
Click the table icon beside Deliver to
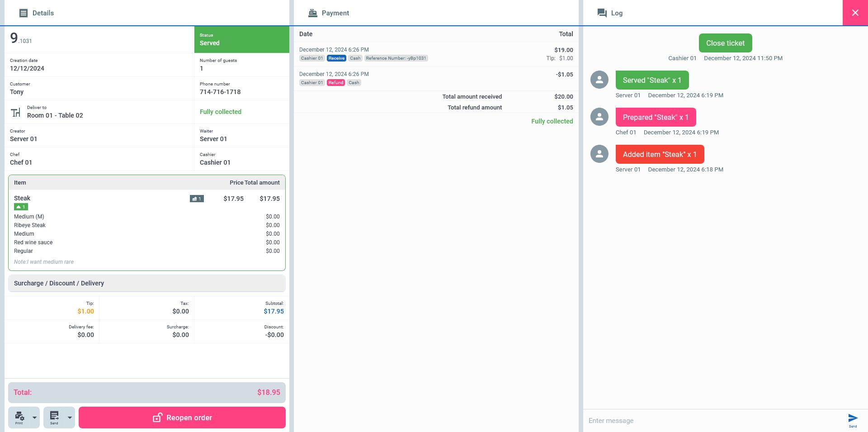coord(16,112)
